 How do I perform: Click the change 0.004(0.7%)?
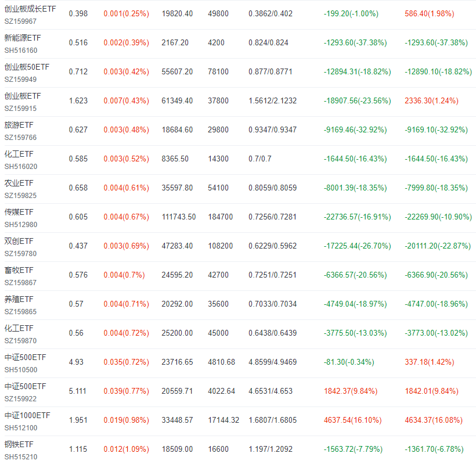124,275
